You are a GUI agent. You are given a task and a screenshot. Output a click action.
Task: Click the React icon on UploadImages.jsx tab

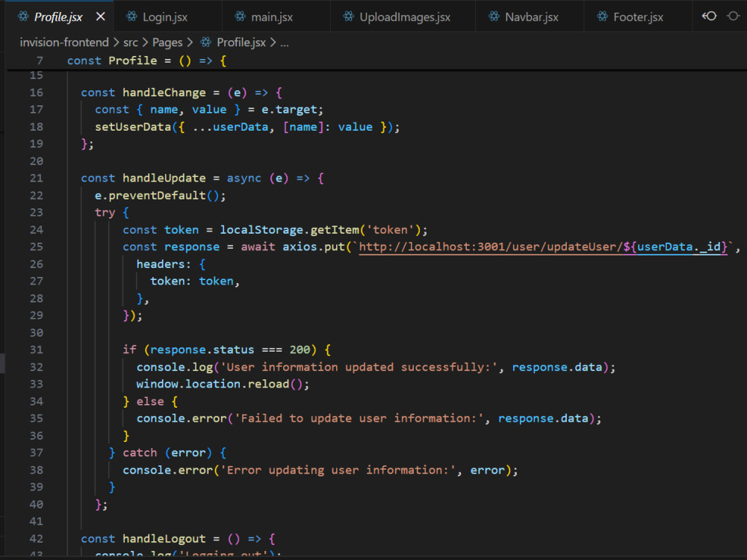[x=349, y=16]
